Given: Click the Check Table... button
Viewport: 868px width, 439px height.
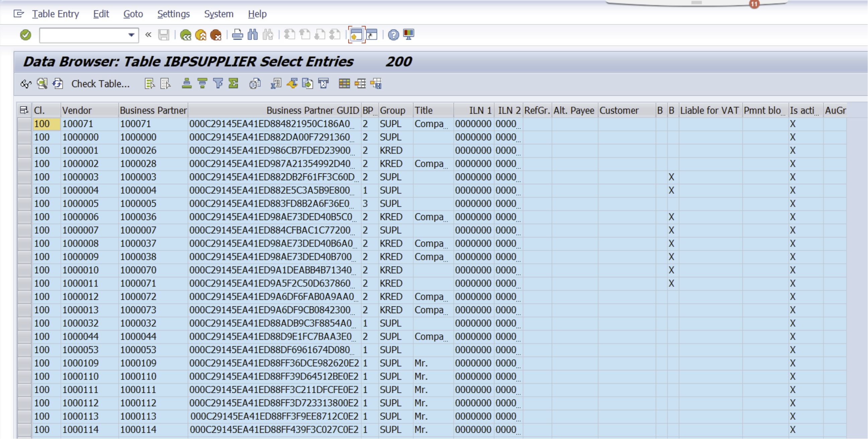Looking at the screenshot, I should pyautogui.click(x=100, y=84).
